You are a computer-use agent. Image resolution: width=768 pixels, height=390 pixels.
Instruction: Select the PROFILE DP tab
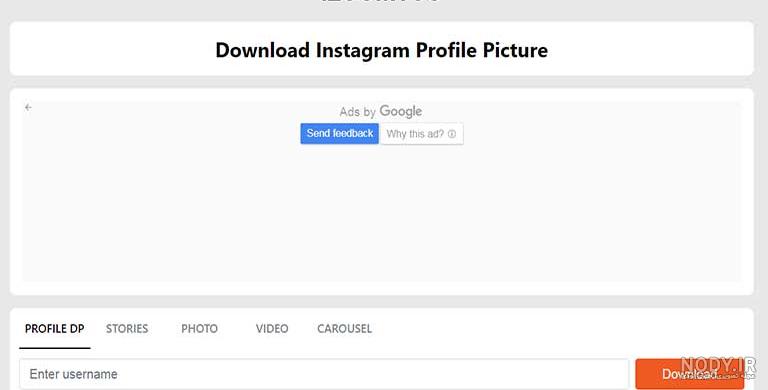tap(55, 329)
